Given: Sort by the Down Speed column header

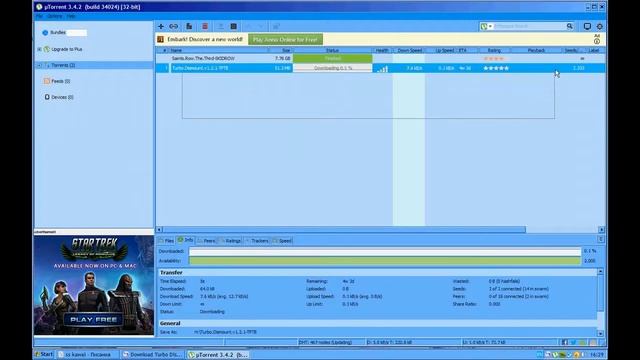Looking at the screenshot, I should [x=409, y=50].
